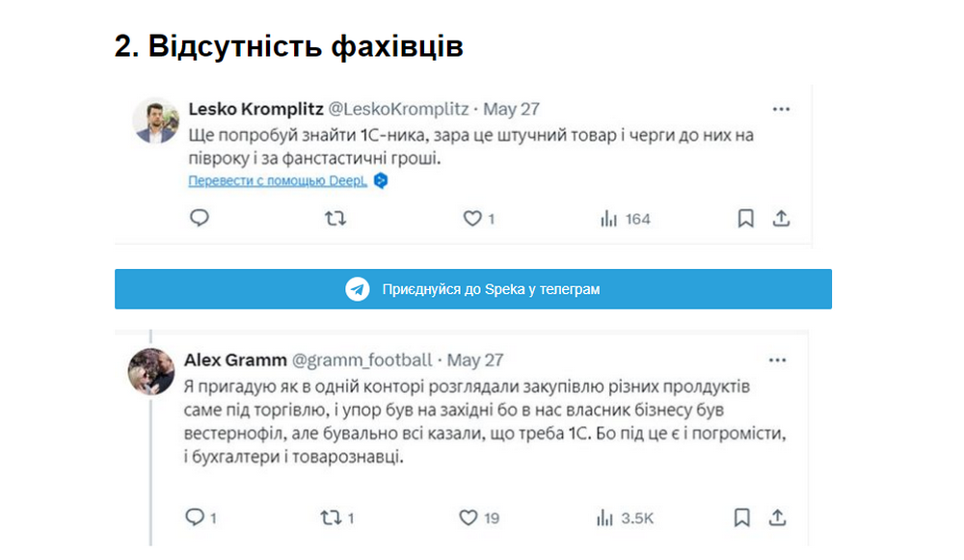Share Alex Gramm's tweet
Image resolution: width=964 pixels, height=560 pixels.
point(777,518)
